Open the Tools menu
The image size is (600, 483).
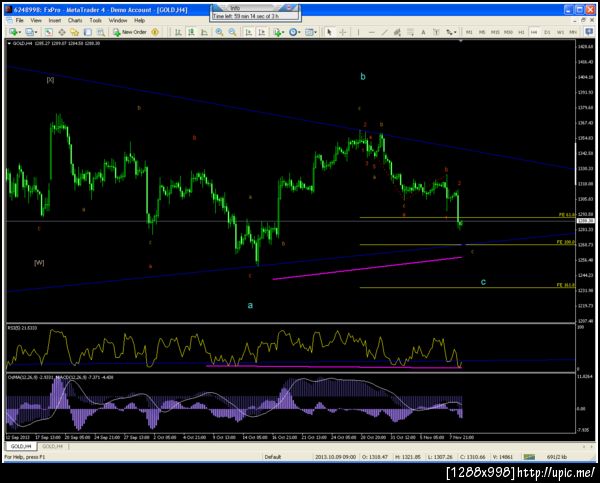coord(96,20)
